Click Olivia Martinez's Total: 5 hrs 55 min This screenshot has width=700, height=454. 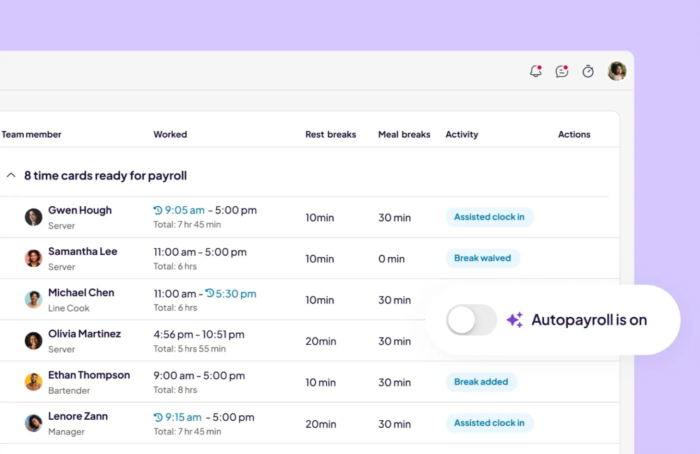point(189,349)
